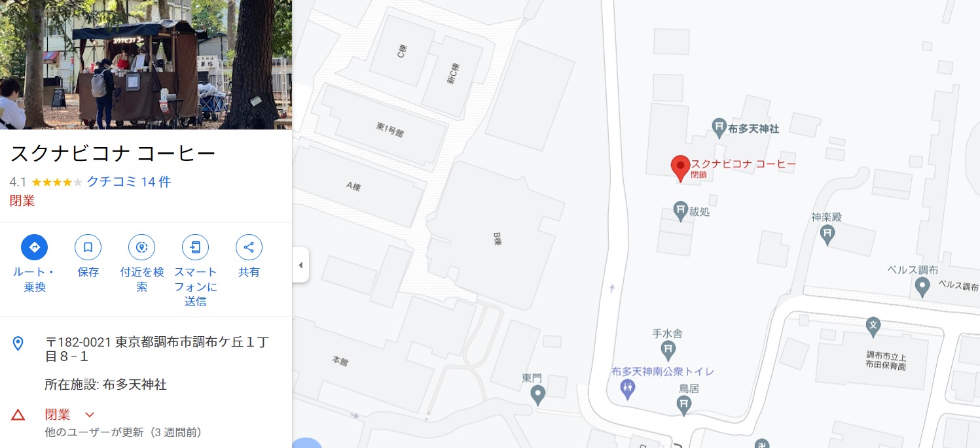The height and width of the screenshot is (448, 980).
Task: Select the 東門 gate marker
Action: (537, 394)
